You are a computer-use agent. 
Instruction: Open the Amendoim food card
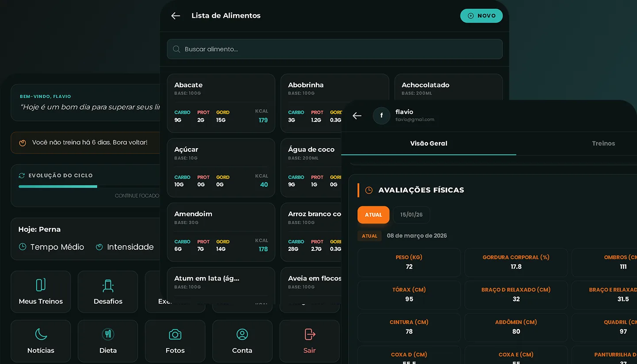click(221, 232)
